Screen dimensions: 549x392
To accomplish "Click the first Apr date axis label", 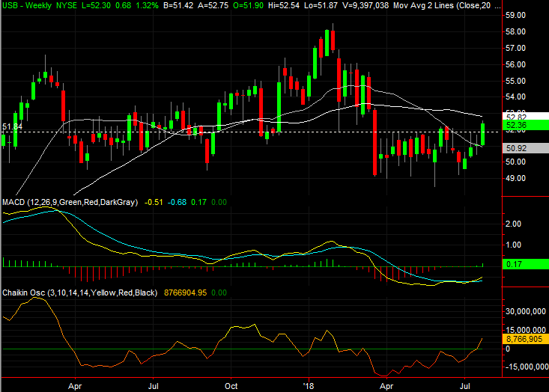I will 75,387.
